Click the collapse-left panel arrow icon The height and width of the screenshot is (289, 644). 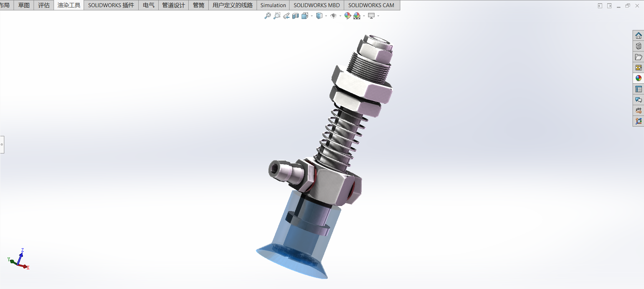pos(600,6)
